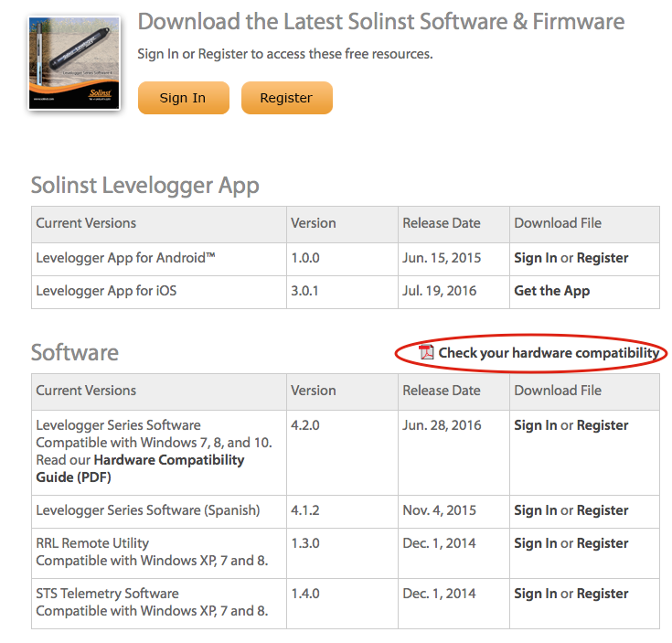Select the Levelogger App for iOS cell
672x643 pixels.
coord(159,293)
